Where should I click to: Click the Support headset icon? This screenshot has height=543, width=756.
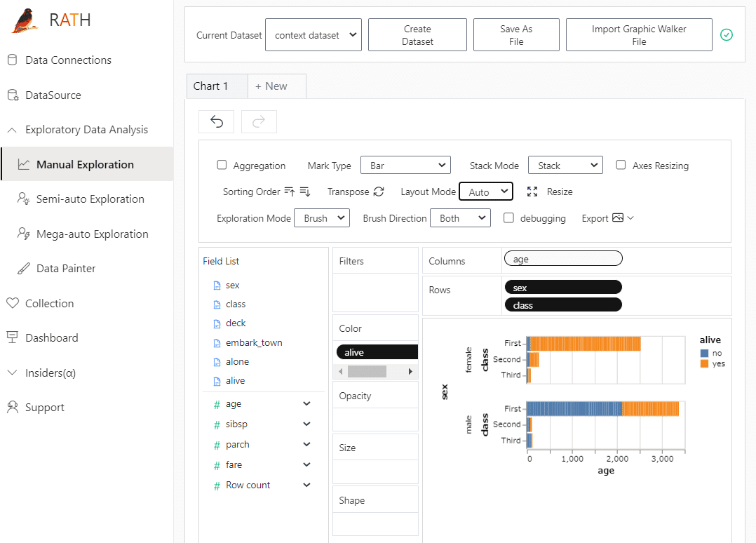(x=13, y=408)
